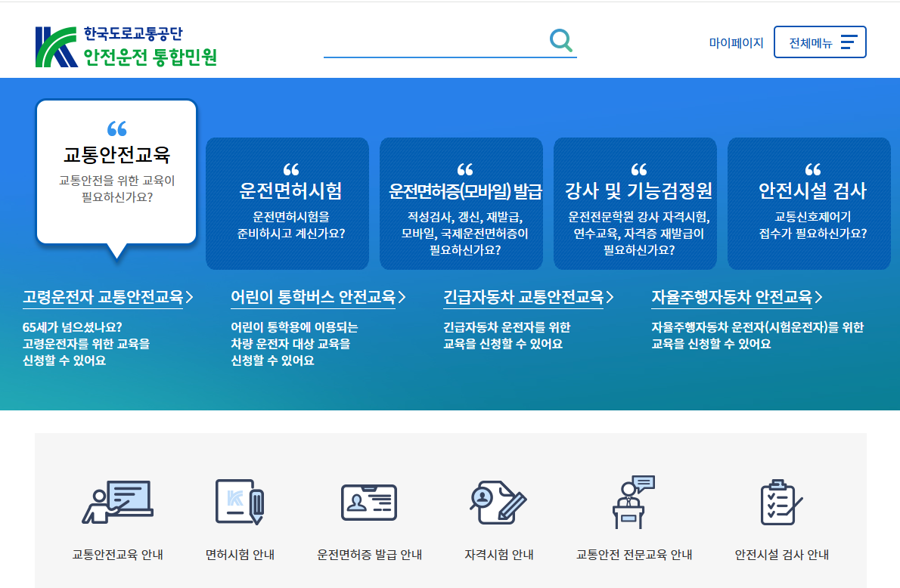This screenshot has height=588, width=900.
Task: Click the 면허시험 안내 document icon
Action: point(238,501)
